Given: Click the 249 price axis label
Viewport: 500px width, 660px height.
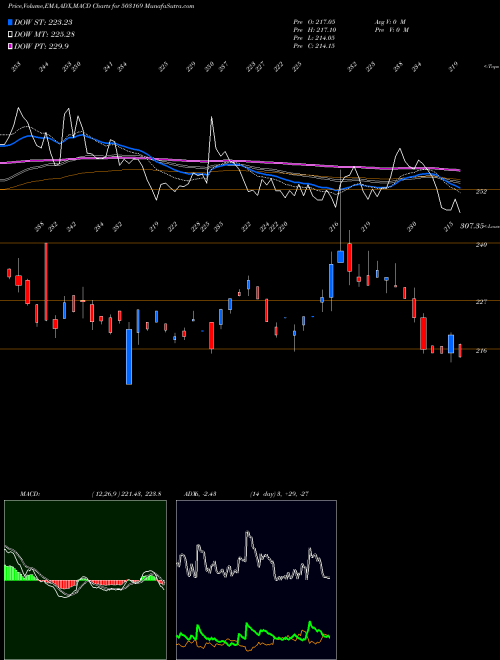Looking at the screenshot, I should click(481, 245).
